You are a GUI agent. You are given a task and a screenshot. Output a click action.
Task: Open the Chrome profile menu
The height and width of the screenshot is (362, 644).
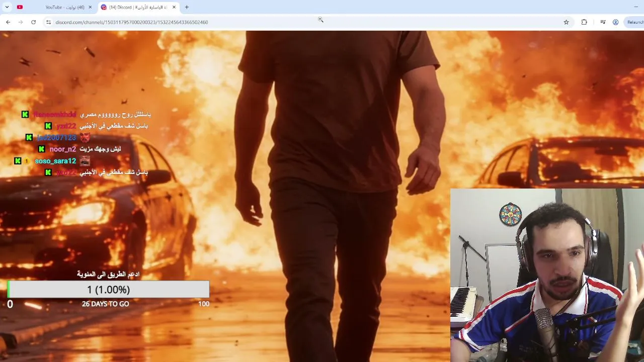[x=615, y=22]
